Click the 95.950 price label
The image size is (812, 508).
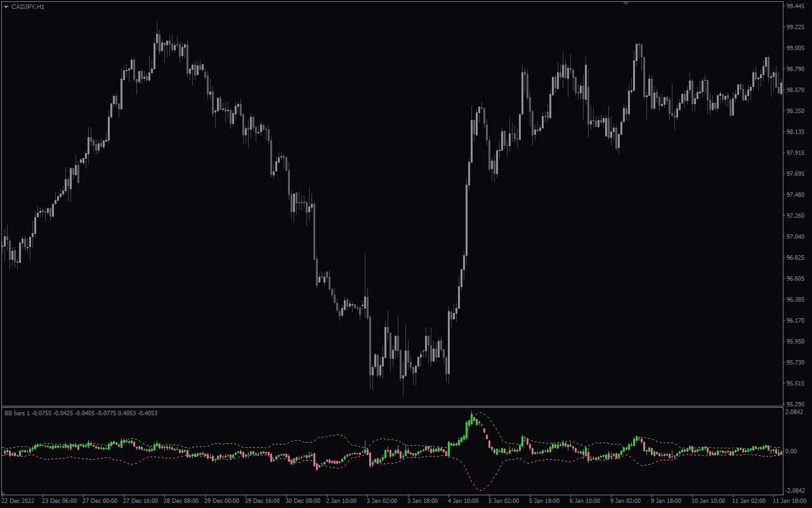pyautogui.click(x=795, y=342)
